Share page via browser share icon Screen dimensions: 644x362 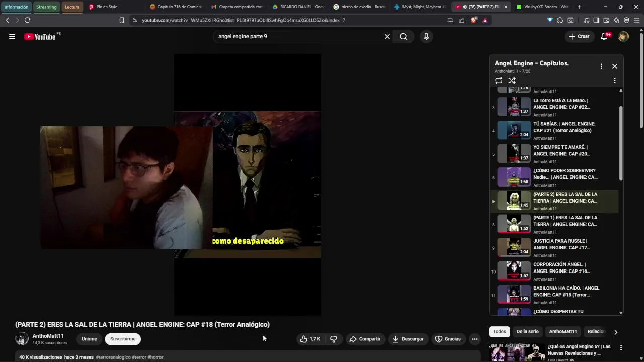click(461, 20)
